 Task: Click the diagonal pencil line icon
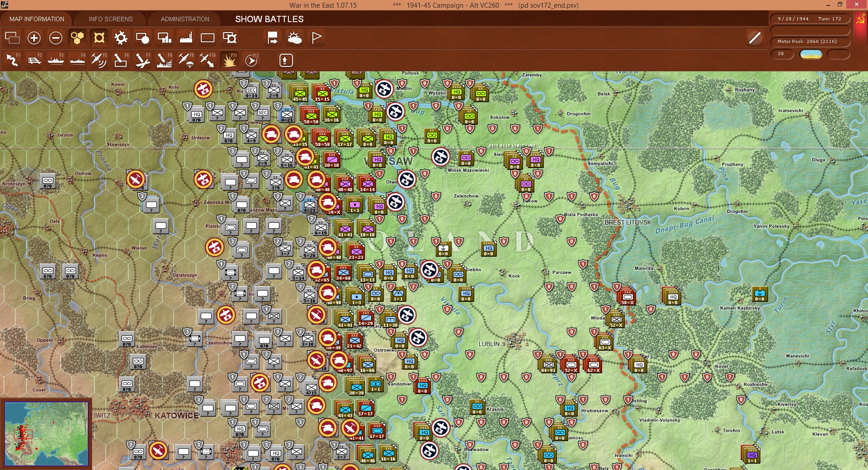(755, 38)
